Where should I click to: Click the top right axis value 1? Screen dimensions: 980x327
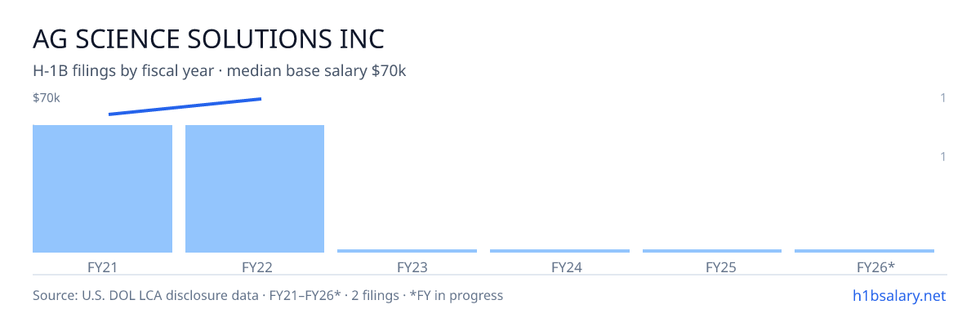[x=943, y=98]
